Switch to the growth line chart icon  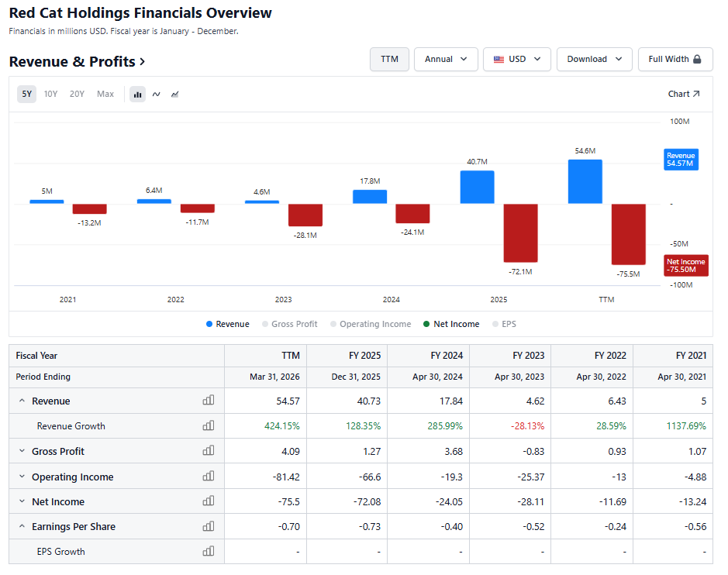tap(175, 95)
